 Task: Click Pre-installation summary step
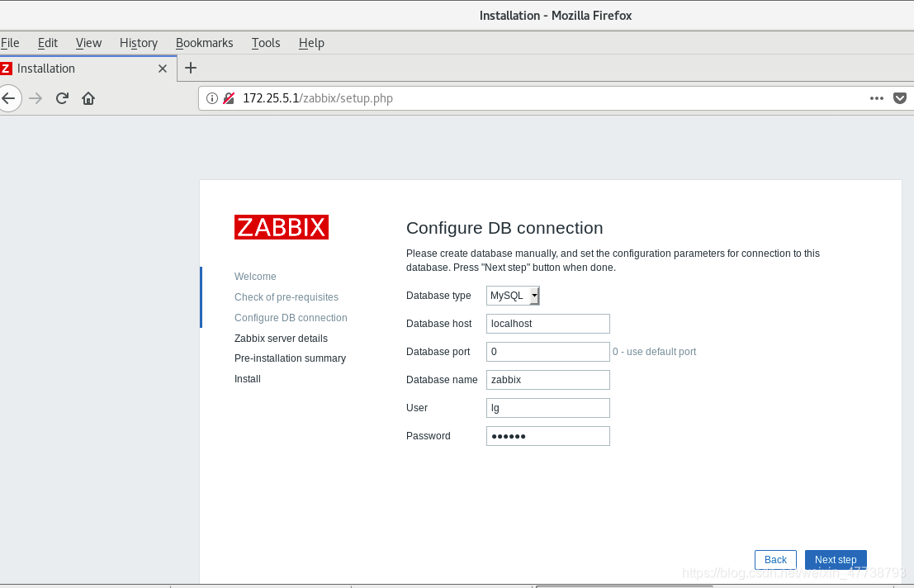(x=291, y=358)
